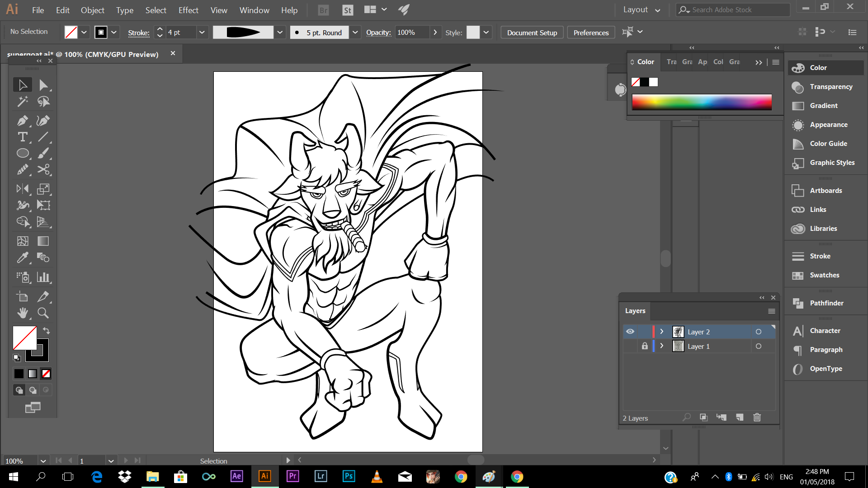Open the Effect menu
This screenshot has width=868, height=488.
(x=188, y=10)
